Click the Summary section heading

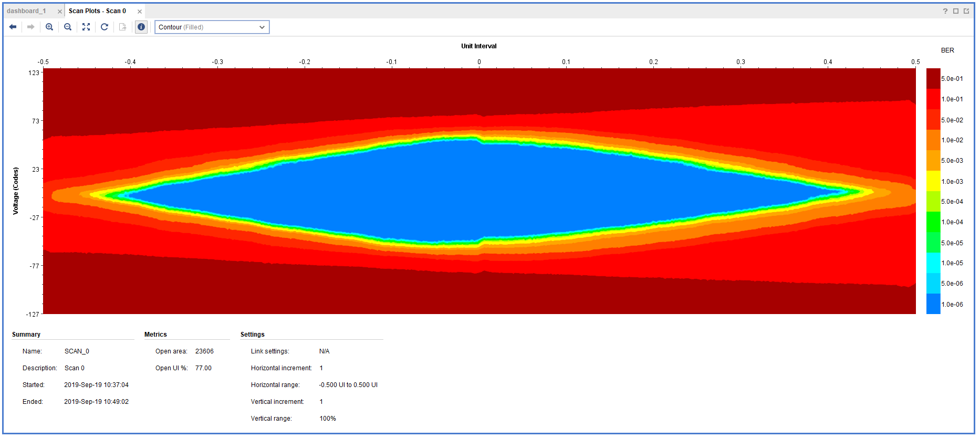coord(26,335)
